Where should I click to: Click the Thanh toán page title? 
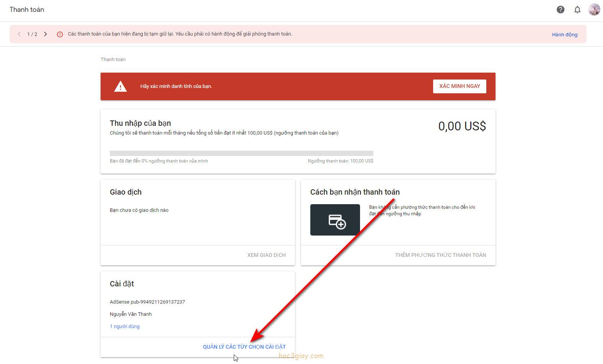(x=27, y=10)
